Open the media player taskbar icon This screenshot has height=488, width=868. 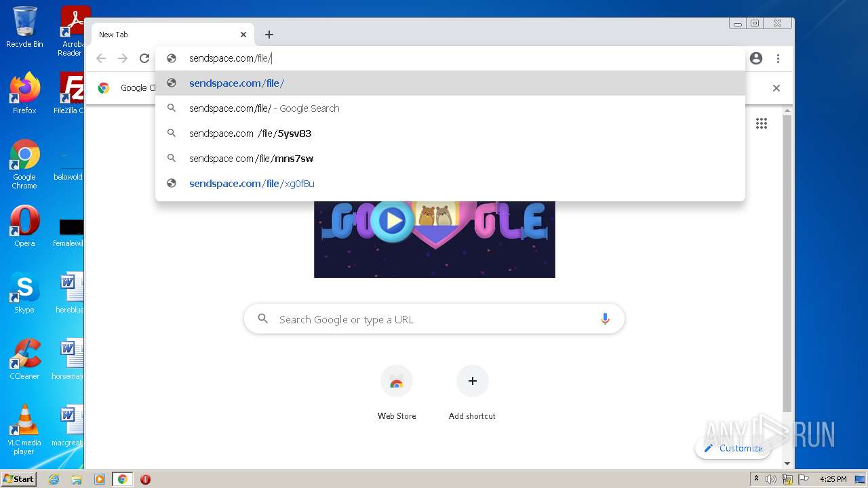[100, 479]
